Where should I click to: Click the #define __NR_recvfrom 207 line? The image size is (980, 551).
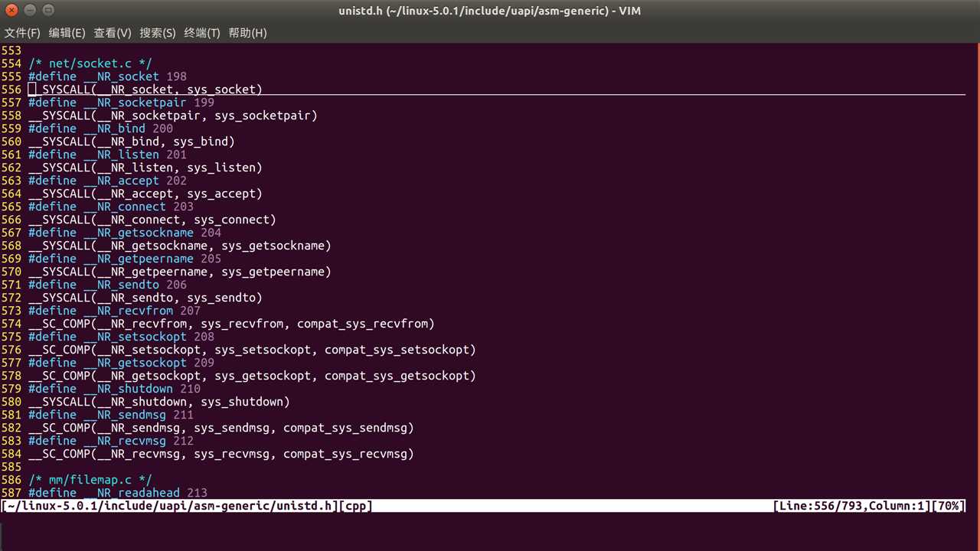coord(114,311)
